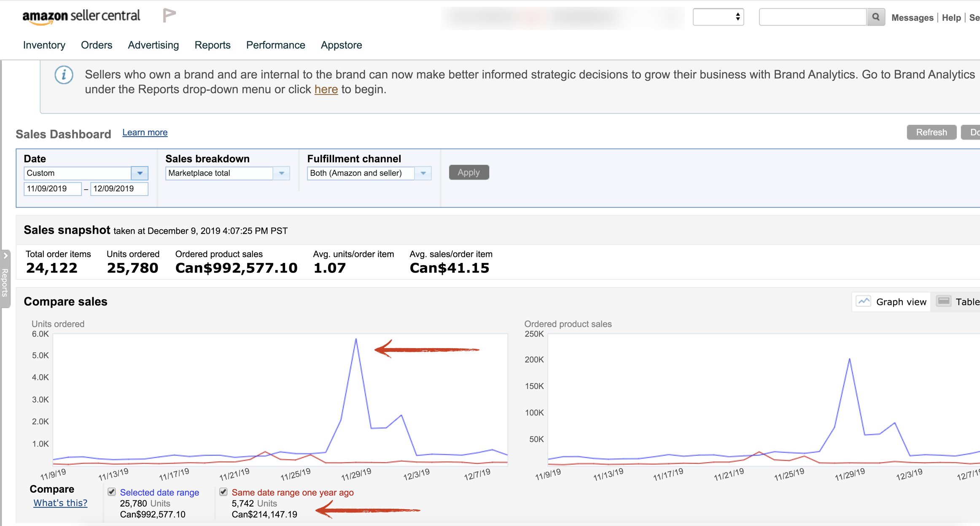Click the start date field 11/09/2019

(52, 189)
